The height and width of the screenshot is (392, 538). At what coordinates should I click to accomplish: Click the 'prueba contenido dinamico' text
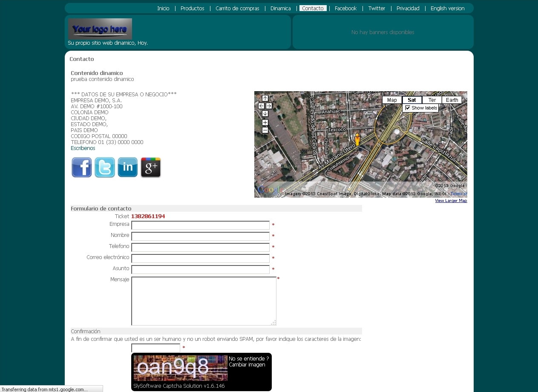click(102, 79)
